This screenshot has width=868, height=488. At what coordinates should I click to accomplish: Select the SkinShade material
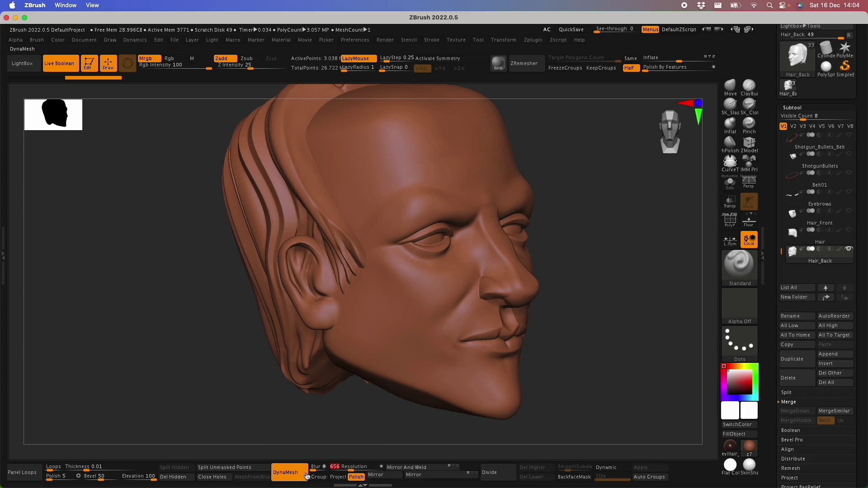coord(749,467)
